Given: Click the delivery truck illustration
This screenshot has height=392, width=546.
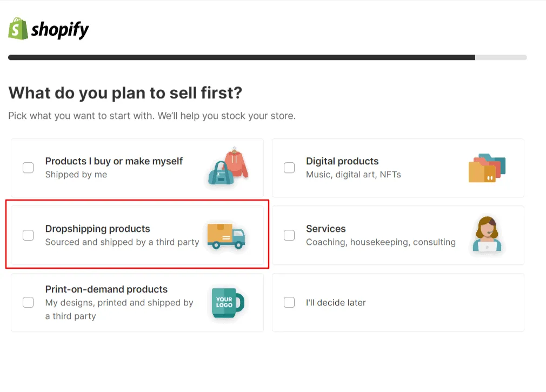Looking at the screenshot, I should pyautogui.click(x=225, y=236).
